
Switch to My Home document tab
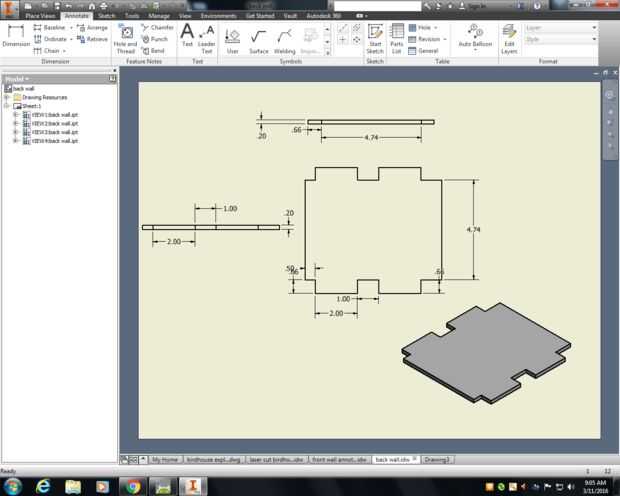(x=165, y=459)
